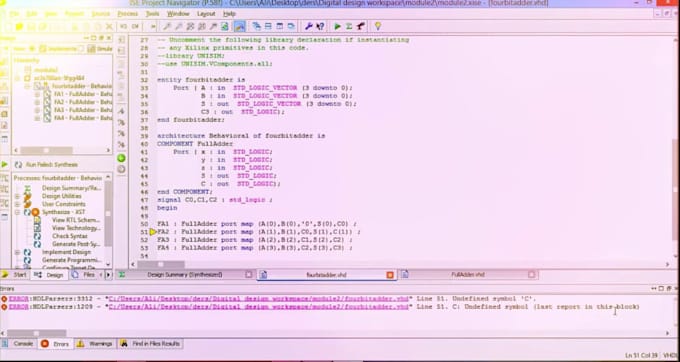The height and width of the screenshot is (362, 680).
Task: Click the View RTL Schematic document icon
Action: click(x=37, y=220)
